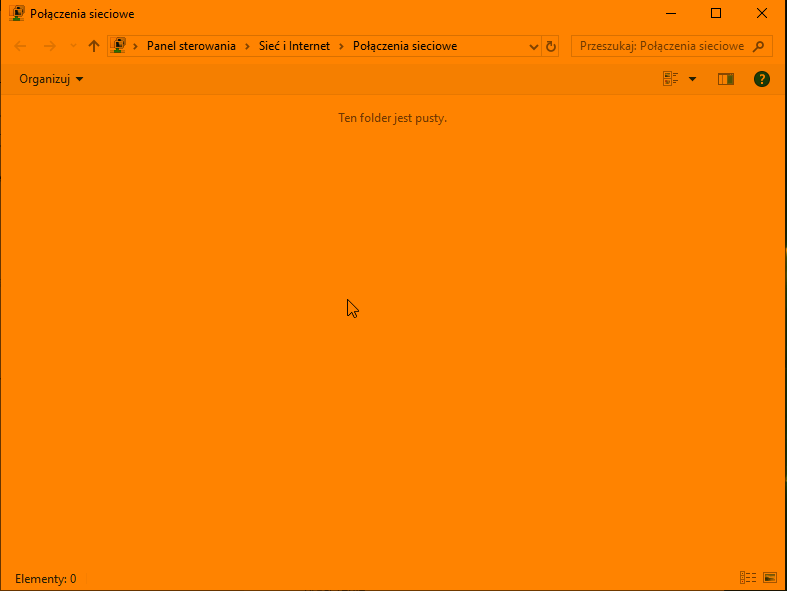787x591 pixels.
Task: Switch to details view in status bar
Action: 747,578
